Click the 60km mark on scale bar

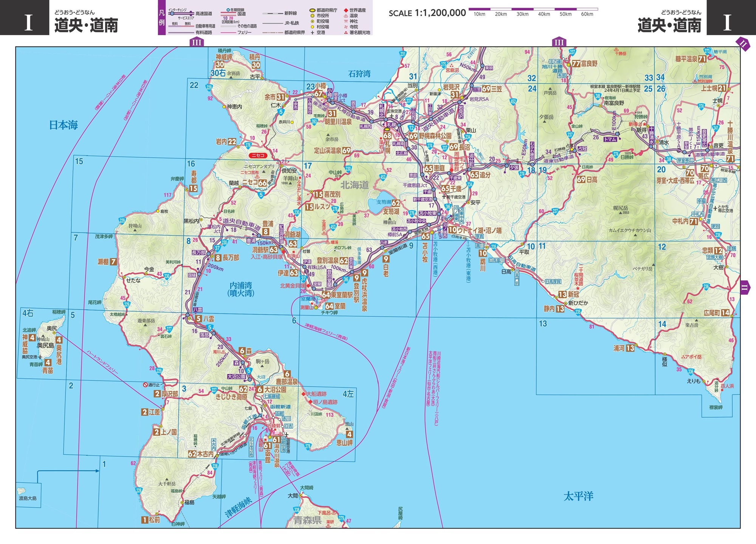pos(587,14)
